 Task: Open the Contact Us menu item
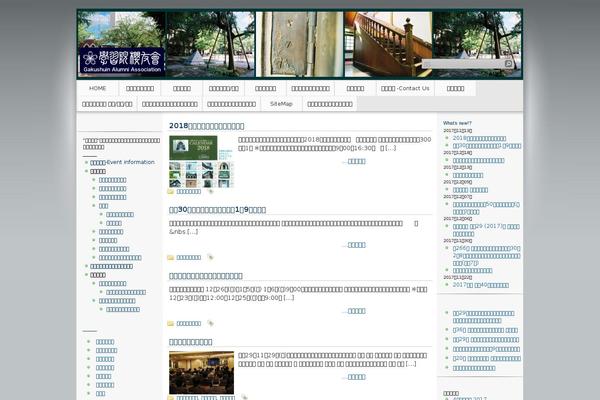[x=405, y=88]
